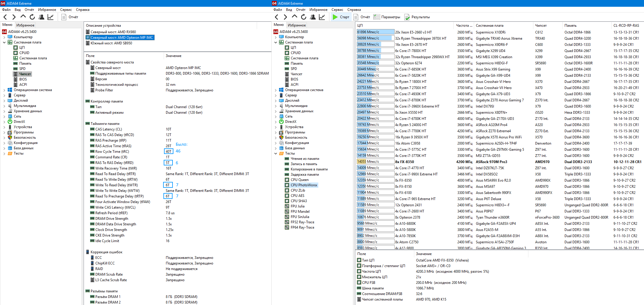Viewport: 644px width, 305px height.
Task: Click the line graph toolbar icon in left window
Action: coord(50,17)
